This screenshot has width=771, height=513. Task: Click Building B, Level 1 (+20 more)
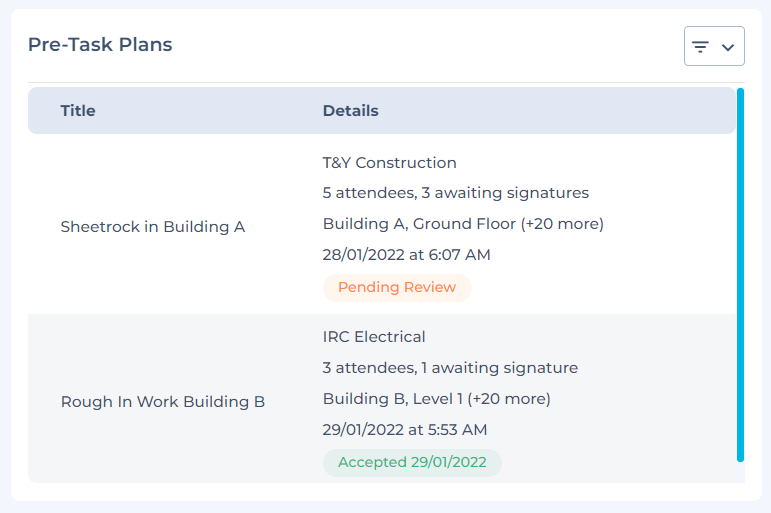pos(436,399)
